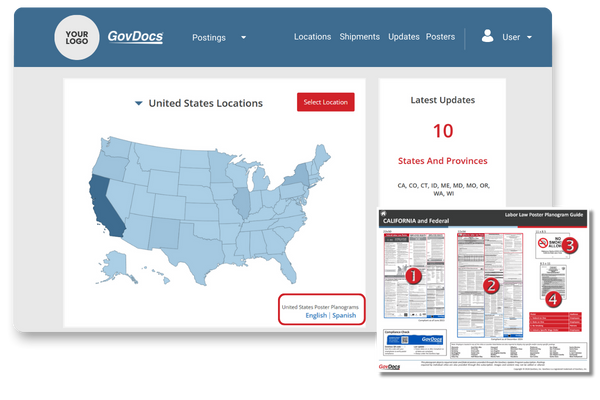Select Washington state on the map

coord(115,147)
